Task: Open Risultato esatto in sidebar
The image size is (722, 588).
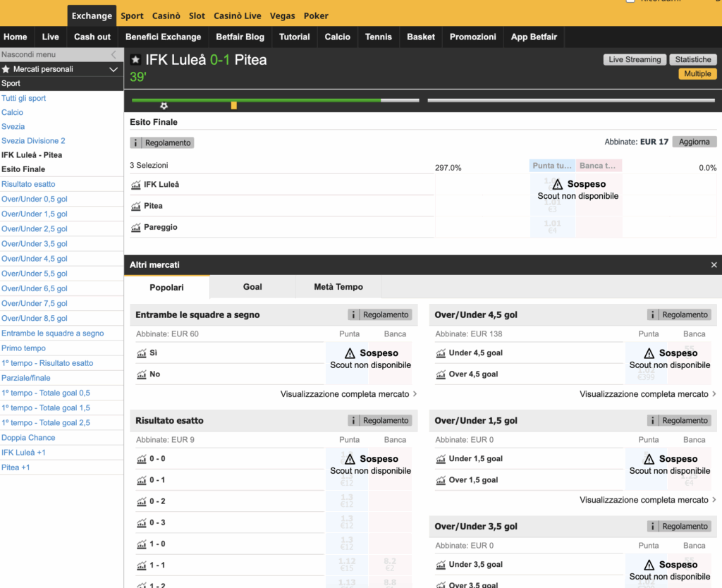Action: point(28,184)
